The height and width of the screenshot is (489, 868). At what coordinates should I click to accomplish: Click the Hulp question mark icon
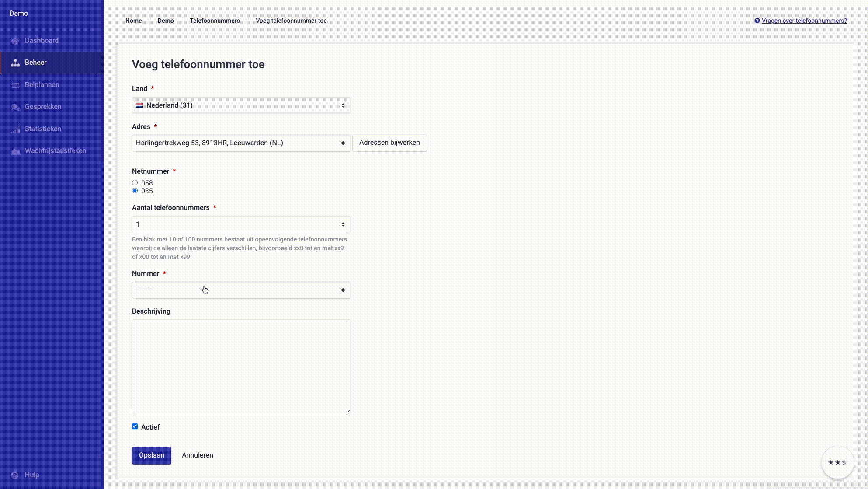click(x=15, y=475)
